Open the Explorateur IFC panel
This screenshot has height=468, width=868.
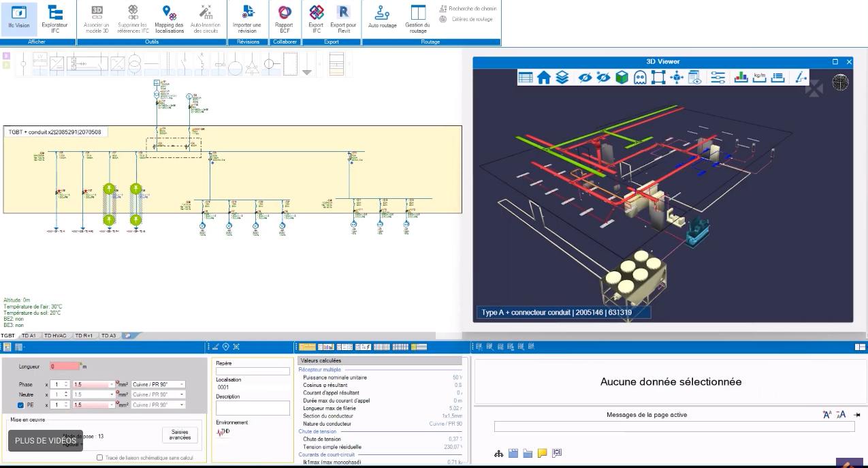[x=55, y=18]
